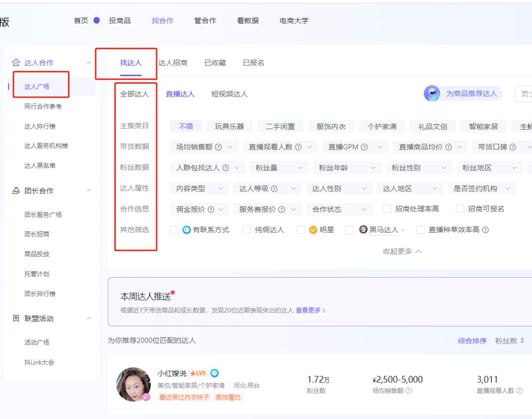The image size is (532, 419).
Task: Click the 团长合作 icon in the sidebar
Action: [x=16, y=191]
